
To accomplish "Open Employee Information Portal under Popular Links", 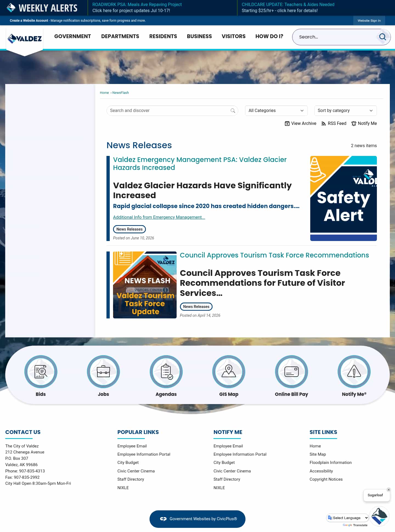I will coord(144,454).
